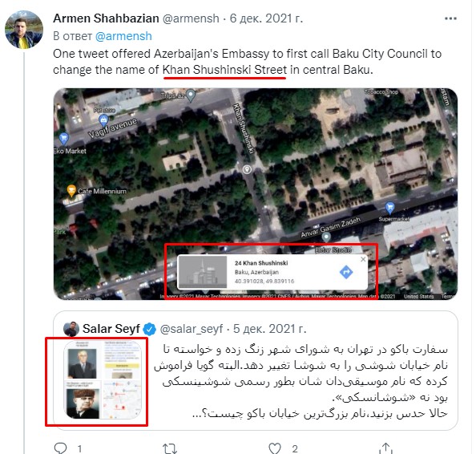Click the Supermarket cart pin on map
Screen dimensions: 476x454
[x=389, y=208]
